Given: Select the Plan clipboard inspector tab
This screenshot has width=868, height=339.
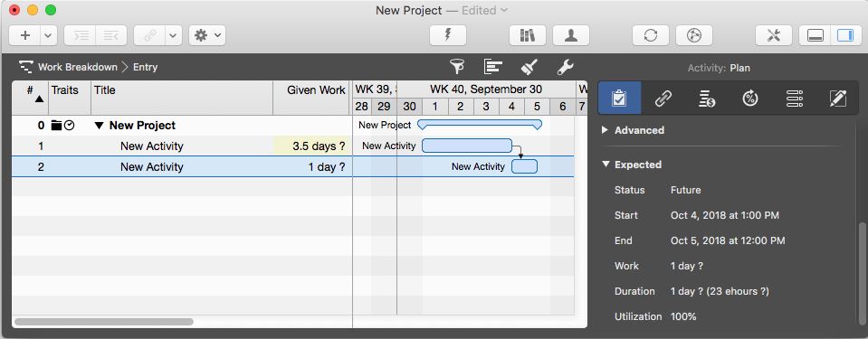Looking at the screenshot, I should [619, 99].
